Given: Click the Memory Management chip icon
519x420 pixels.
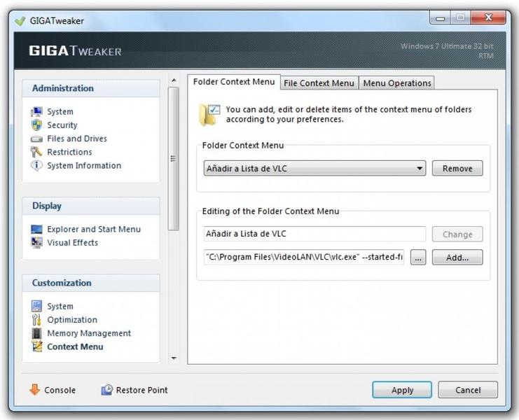Looking at the screenshot, I should (x=36, y=333).
